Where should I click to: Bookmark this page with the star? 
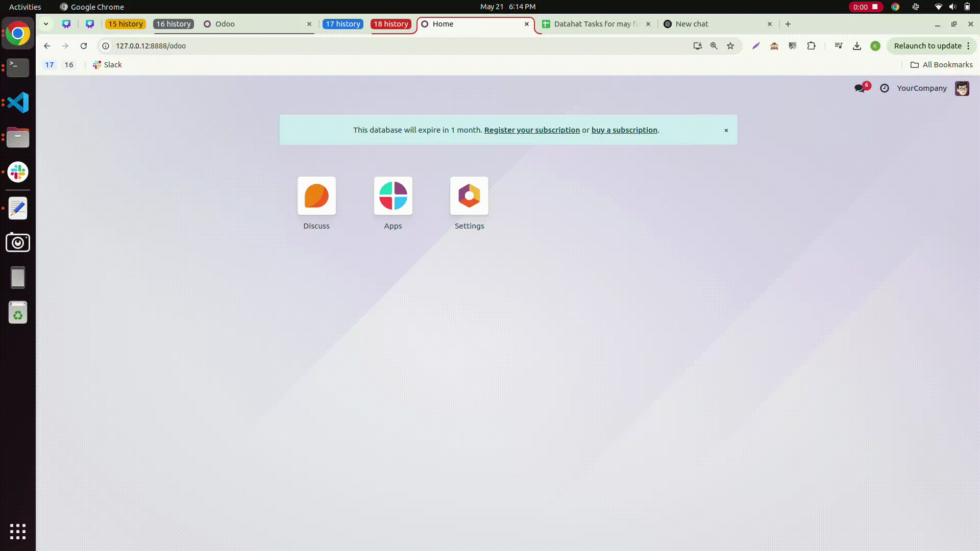click(730, 46)
